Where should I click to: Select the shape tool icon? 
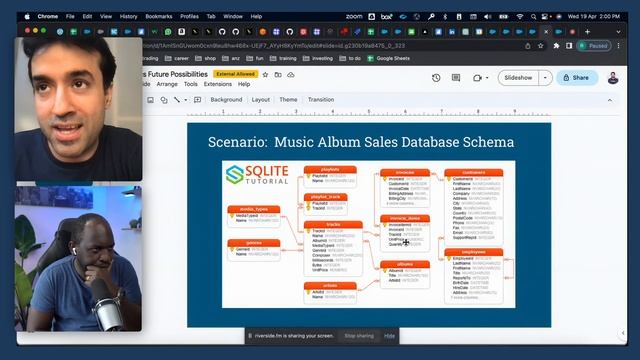164,100
